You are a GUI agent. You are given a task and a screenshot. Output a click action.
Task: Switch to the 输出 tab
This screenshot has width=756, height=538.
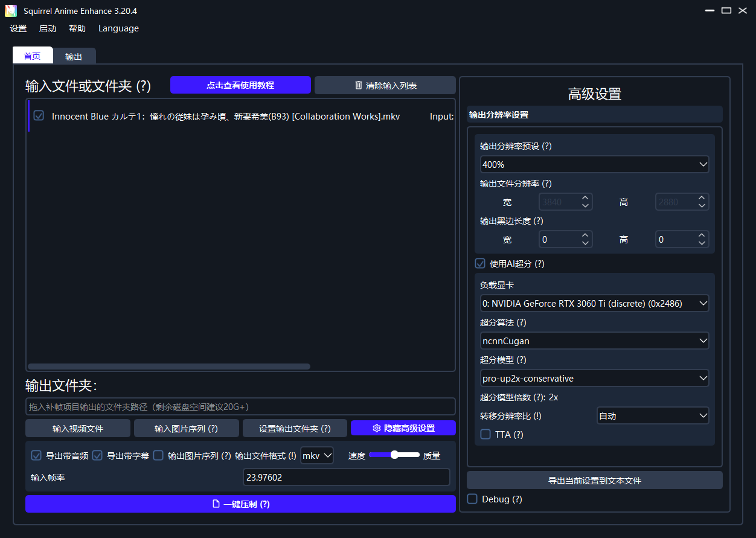74,56
